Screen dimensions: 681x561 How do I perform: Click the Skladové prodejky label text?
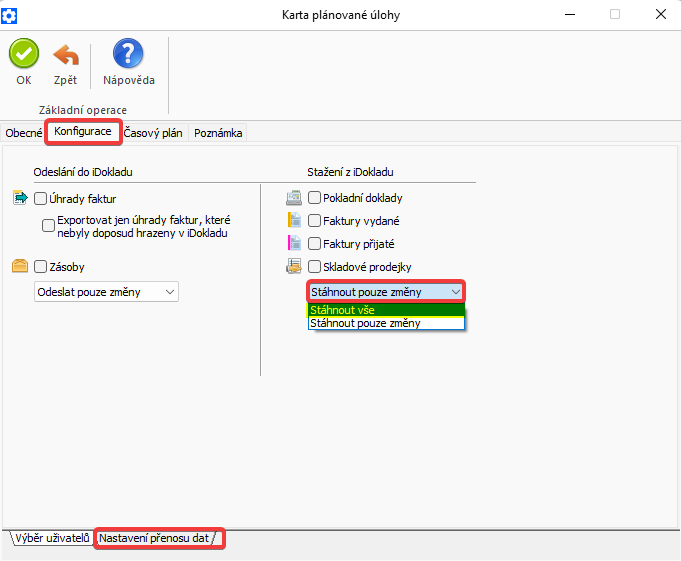[x=367, y=267]
